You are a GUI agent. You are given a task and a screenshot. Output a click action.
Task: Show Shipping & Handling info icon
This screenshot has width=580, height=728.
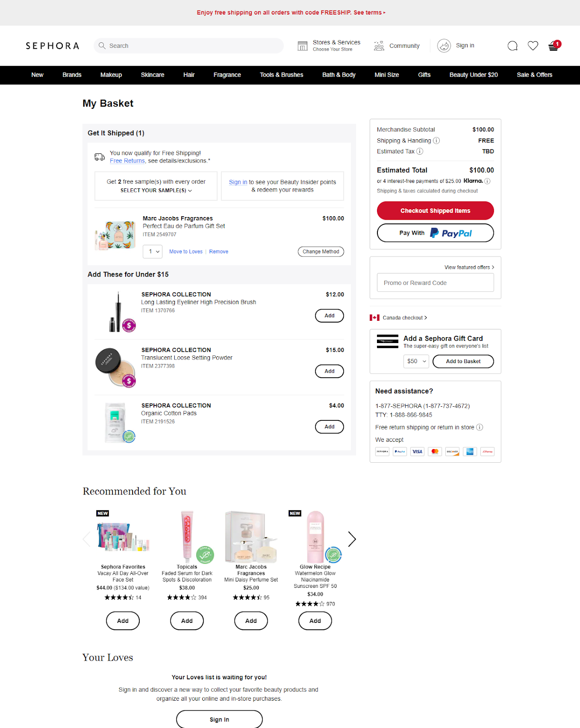(436, 141)
